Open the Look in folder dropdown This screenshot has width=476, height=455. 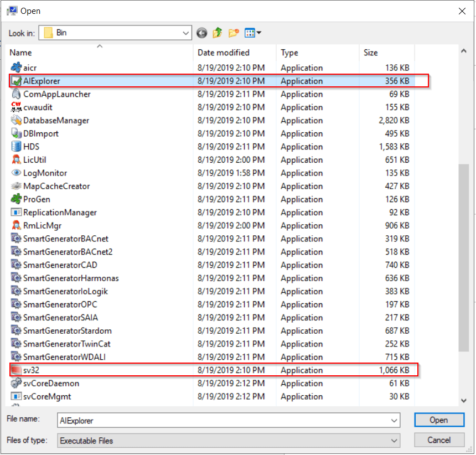coord(186,33)
